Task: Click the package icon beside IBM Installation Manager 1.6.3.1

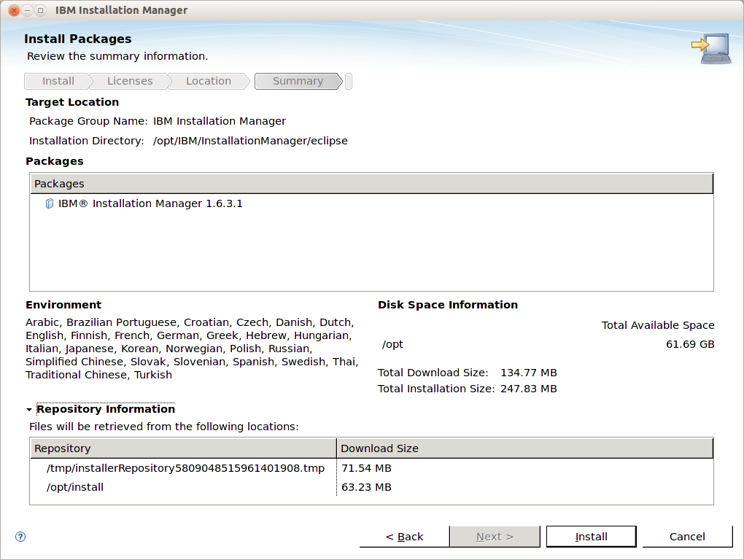Action: [50, 204]
